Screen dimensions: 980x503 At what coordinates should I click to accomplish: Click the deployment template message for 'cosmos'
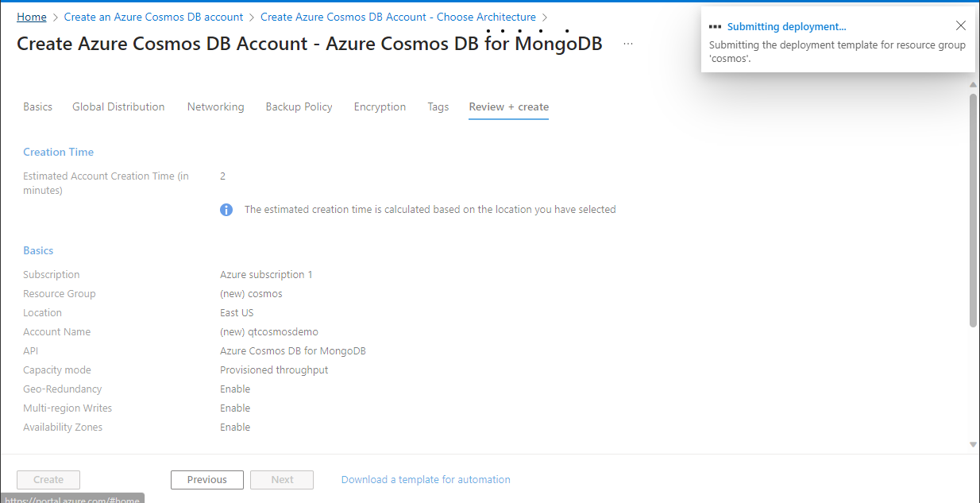point(837,52)
